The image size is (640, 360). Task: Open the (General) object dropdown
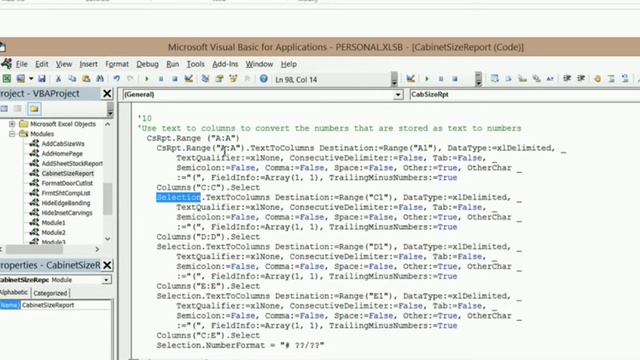[398, 95]
